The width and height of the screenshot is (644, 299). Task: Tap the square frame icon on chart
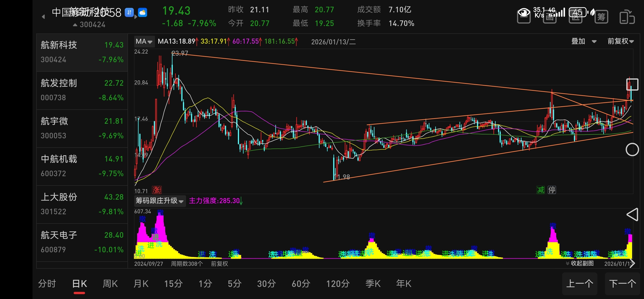(632, 84)
